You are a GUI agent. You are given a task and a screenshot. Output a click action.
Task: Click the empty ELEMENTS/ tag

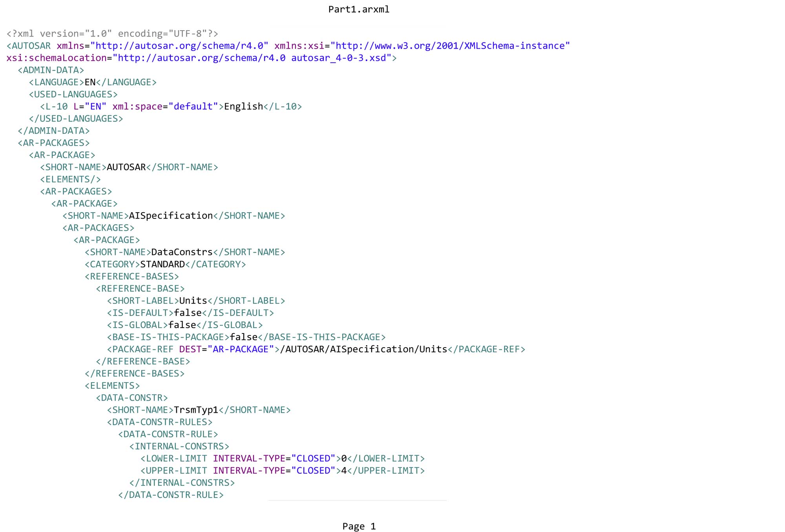pos(71,180)
